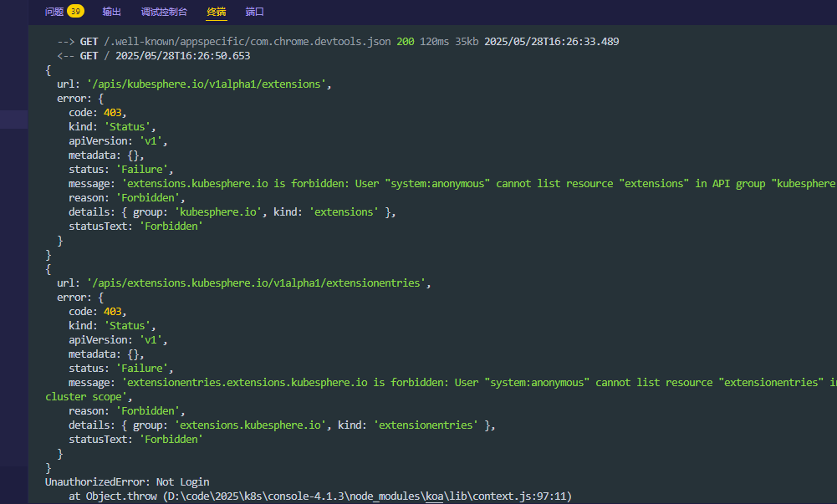Click the timestamp 2025/05/28T16:26:50.653

182,56
